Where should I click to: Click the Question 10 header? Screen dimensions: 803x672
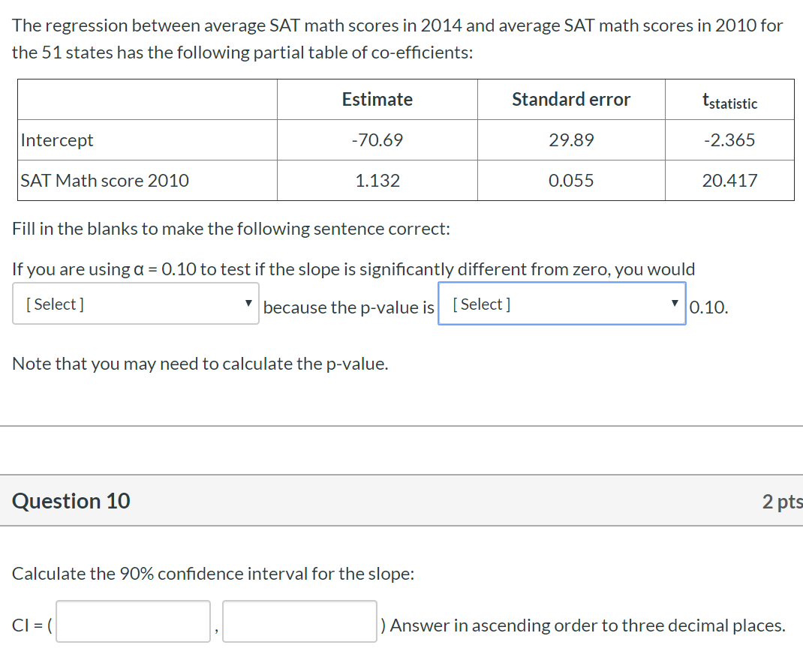[71, 500]
